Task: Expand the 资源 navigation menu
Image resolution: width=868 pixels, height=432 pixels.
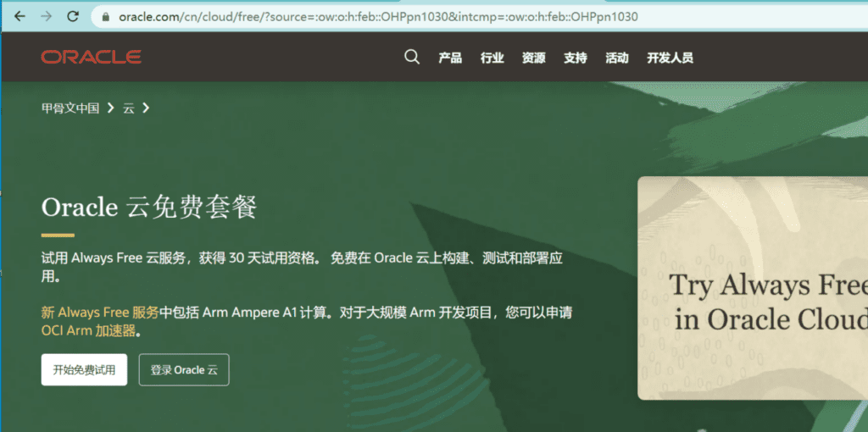Action: click(x=533, y=58)
